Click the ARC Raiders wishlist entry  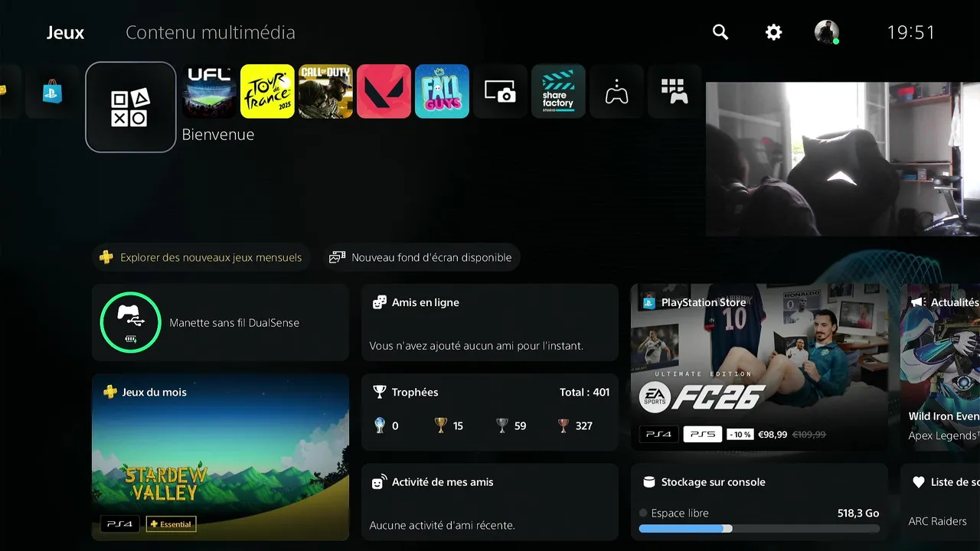pos(937,521)
